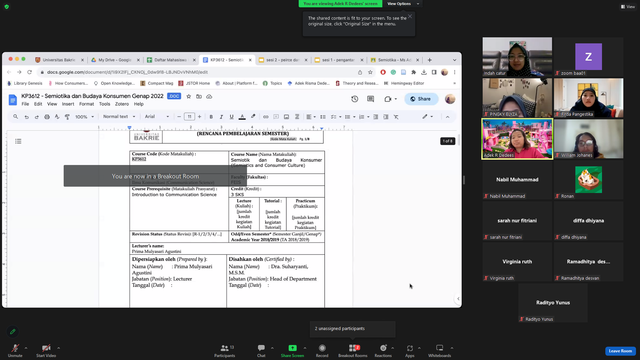Open Zoom Apps

pos(410,350)
